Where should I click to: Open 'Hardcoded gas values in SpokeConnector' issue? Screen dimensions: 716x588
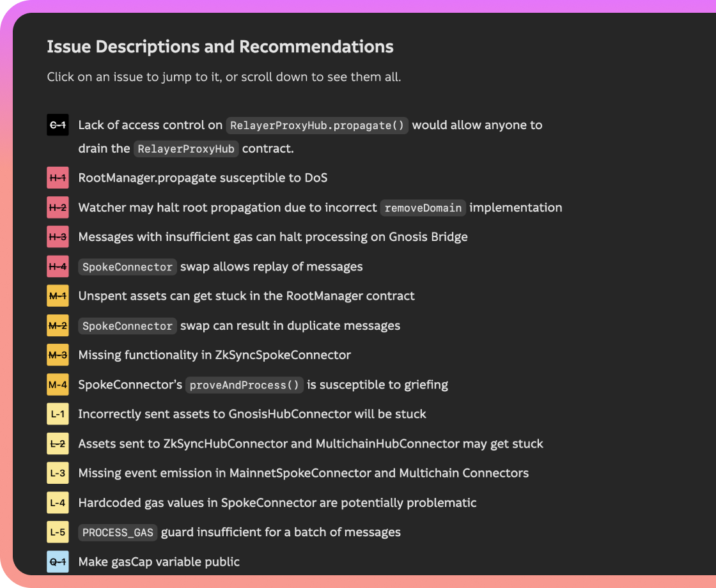click(277, 502)
